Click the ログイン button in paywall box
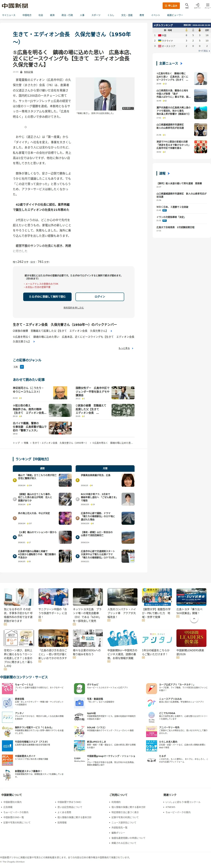This screenshot has width=211, height=868. pyautogui.click(x=100, y=296)
